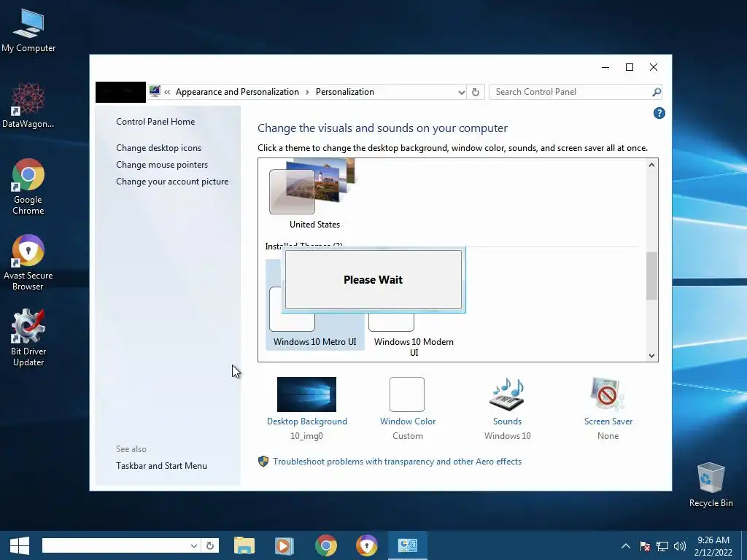This screenshot has height=560, width=747.
Task: Open the DataWagon desktop shortcut
Action: click(x=28, y=106)
